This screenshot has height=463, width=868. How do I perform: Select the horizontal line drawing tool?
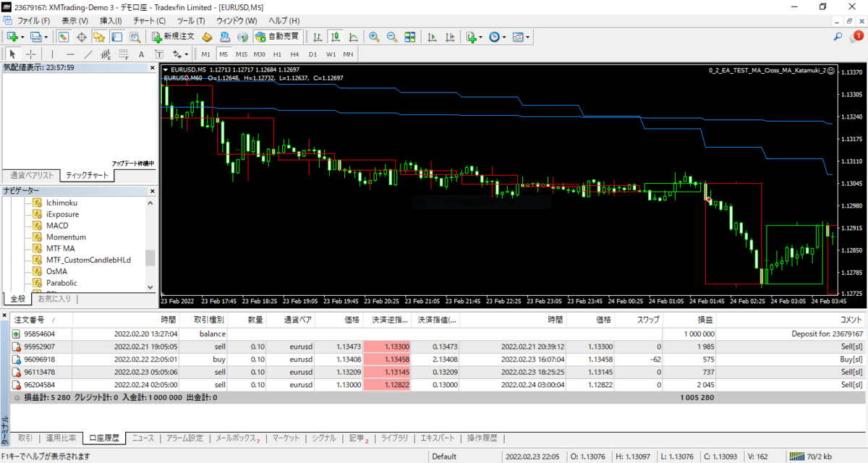pos(70,54)
